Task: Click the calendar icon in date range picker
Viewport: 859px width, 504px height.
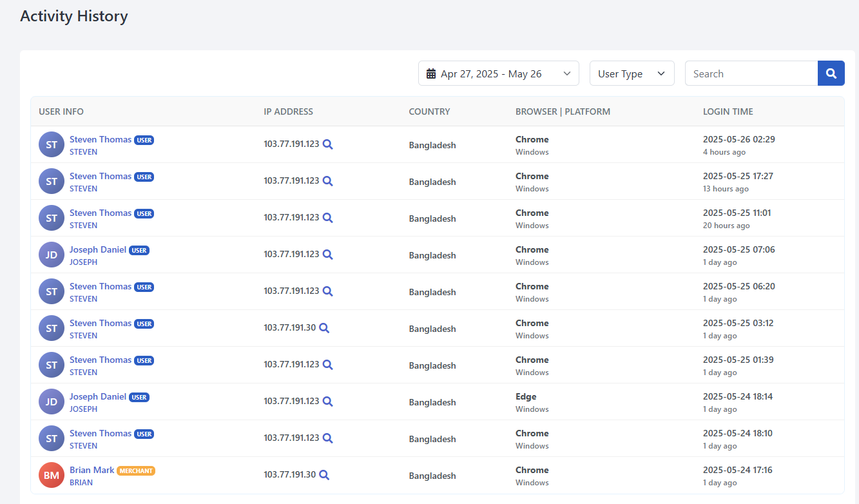Action: pyautogui.click(x=430, y=73)
